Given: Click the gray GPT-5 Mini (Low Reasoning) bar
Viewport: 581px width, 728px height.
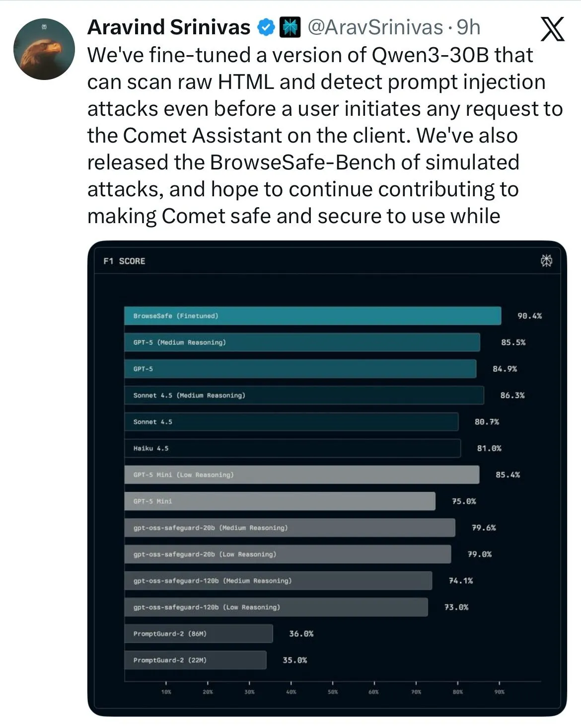Looking at the screenshot, I should (301, 475).
